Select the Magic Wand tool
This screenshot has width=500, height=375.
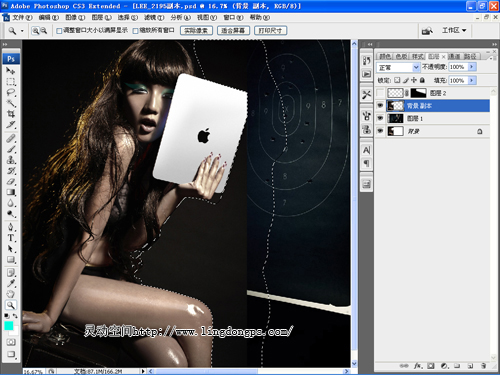tap(11, 103)
